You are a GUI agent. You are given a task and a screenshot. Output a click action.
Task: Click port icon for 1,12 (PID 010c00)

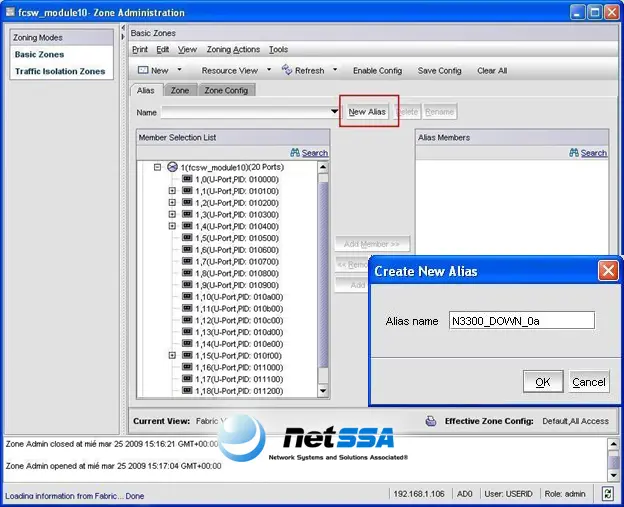pos(187,320)
